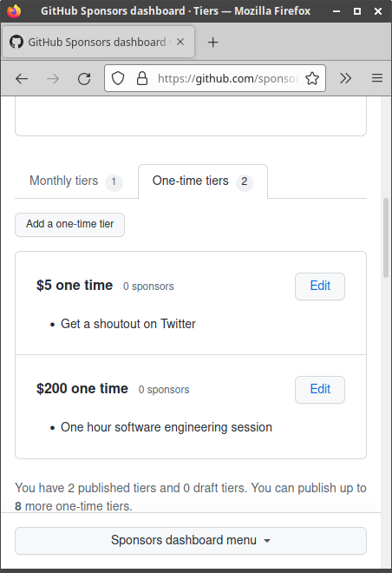Click the forward navigation arrow
The height and width of the screenshot is (573, 392).
[x=53, y=78]
